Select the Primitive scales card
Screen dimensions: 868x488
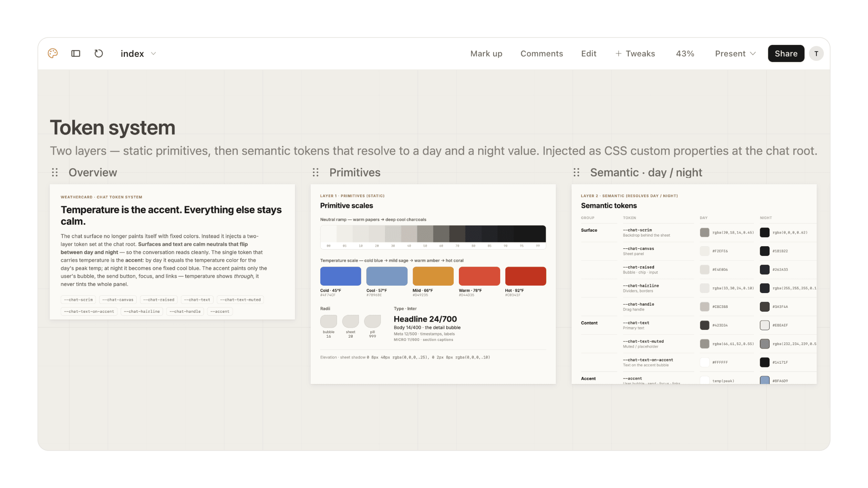[433, 284]
